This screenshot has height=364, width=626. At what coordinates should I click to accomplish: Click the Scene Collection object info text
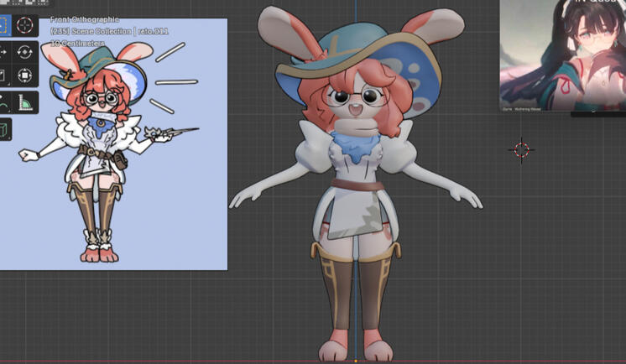[x=109, y=31]
